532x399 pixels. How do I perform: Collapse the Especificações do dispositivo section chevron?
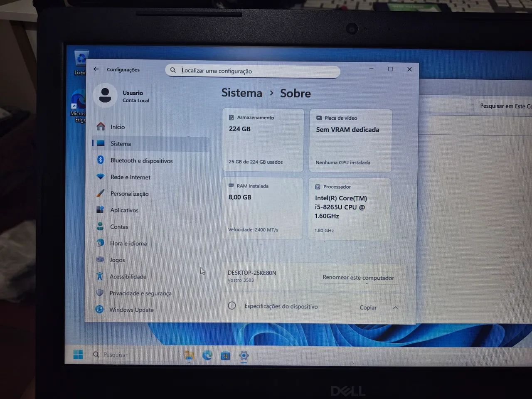pyautogui.click(x=395, y=308)
